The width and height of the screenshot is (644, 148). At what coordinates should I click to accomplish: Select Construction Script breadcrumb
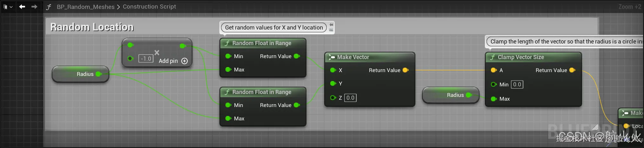[149, 7]
